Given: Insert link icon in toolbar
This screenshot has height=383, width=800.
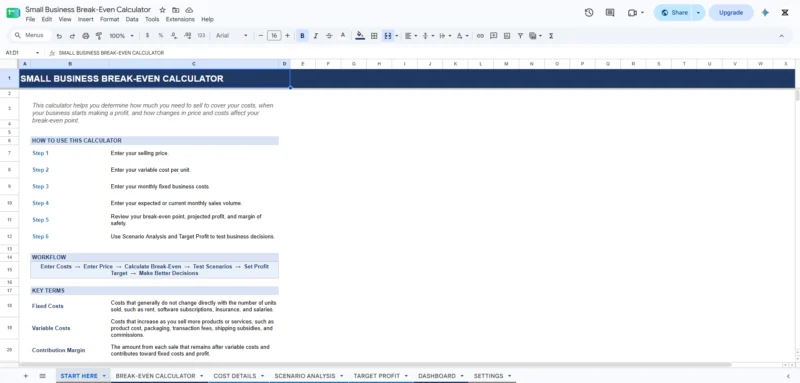Looking at the screenshot, I should click(x=480, y=36).
